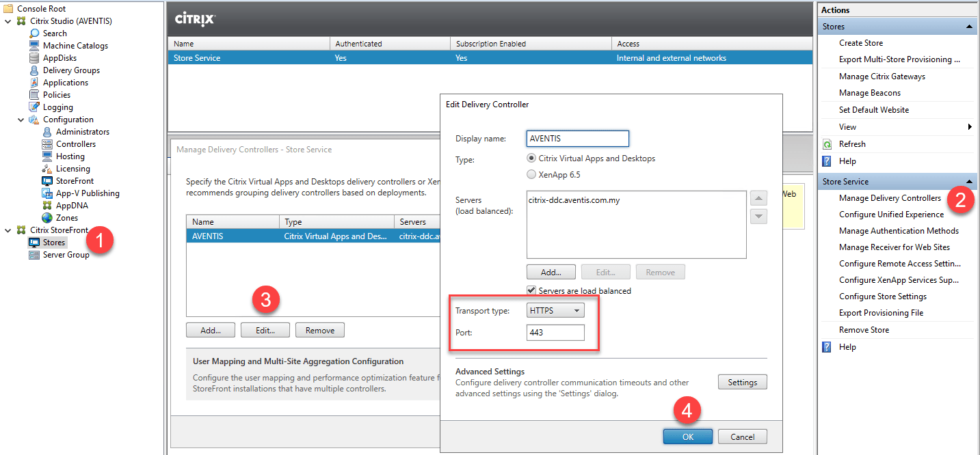Screen dimensions: 980x455
Task: Select the Store Service row
Action: tap(490, 58)
